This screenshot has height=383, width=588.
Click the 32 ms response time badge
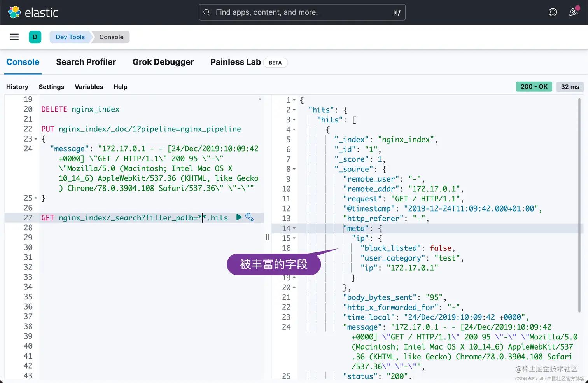click(x=570, y=87)
